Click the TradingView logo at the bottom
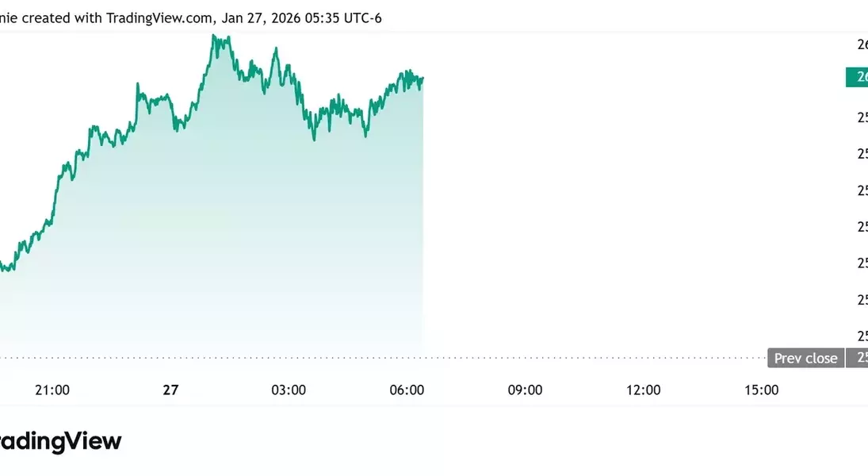This screenshot has height=476, width=868. [59, 442]
